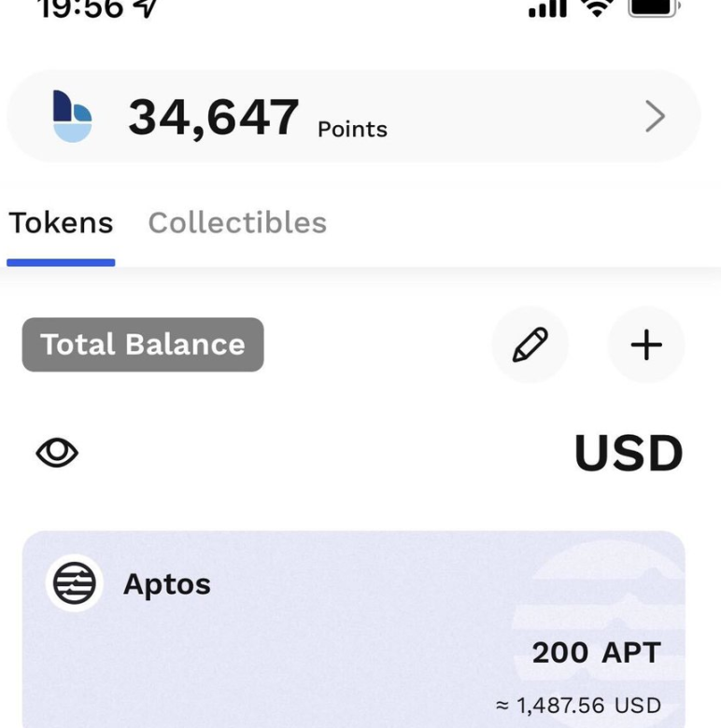
Task: Select the Aptos token name
Action: pyautogui.click(x=167, y=585)
